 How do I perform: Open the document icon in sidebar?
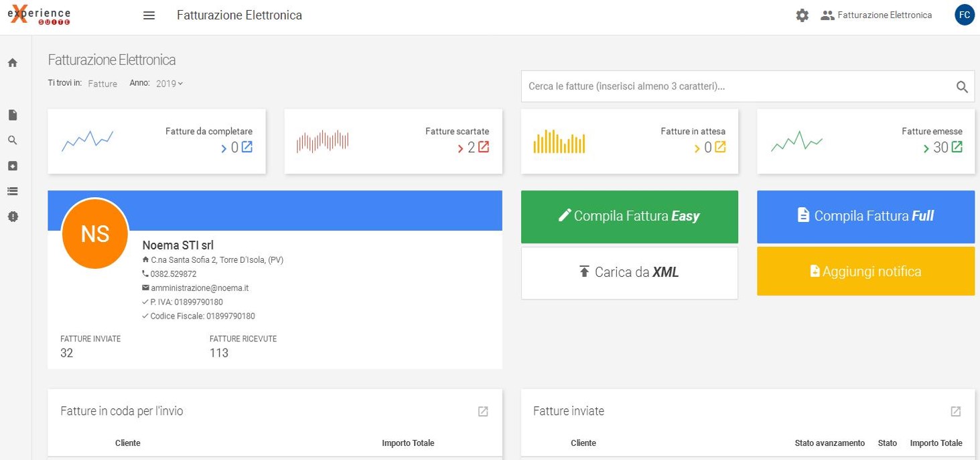12,115
